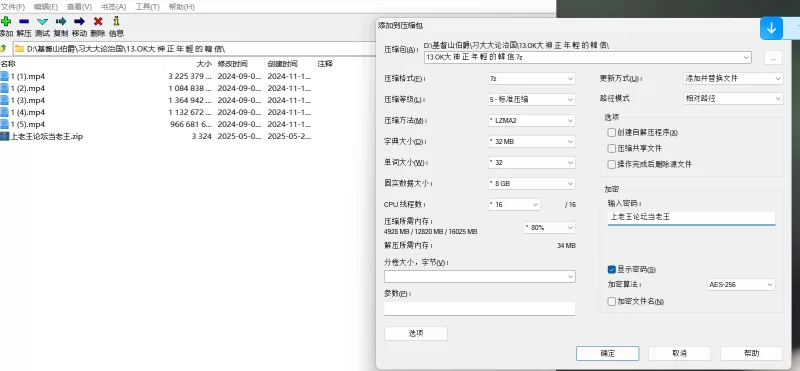The height and width of the screenshot is (371, 800).
Task: Click file icon of 1 (3).mp4
Action: click(4, 100)
